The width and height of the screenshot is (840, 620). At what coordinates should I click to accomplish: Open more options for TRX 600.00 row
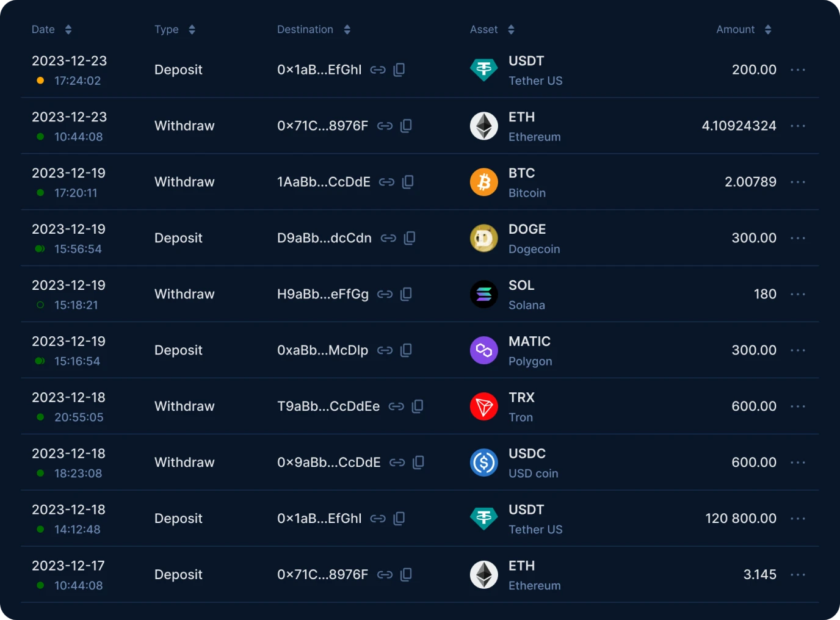coord(798,406)
